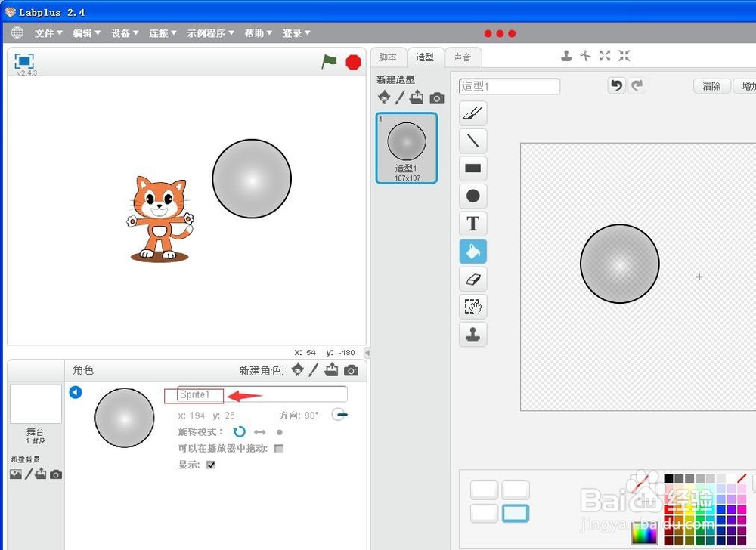The height and width of the screenshot is (550, 756).
Task: Select the 造型1 costume thumbnail
Action: click(407, 148)
